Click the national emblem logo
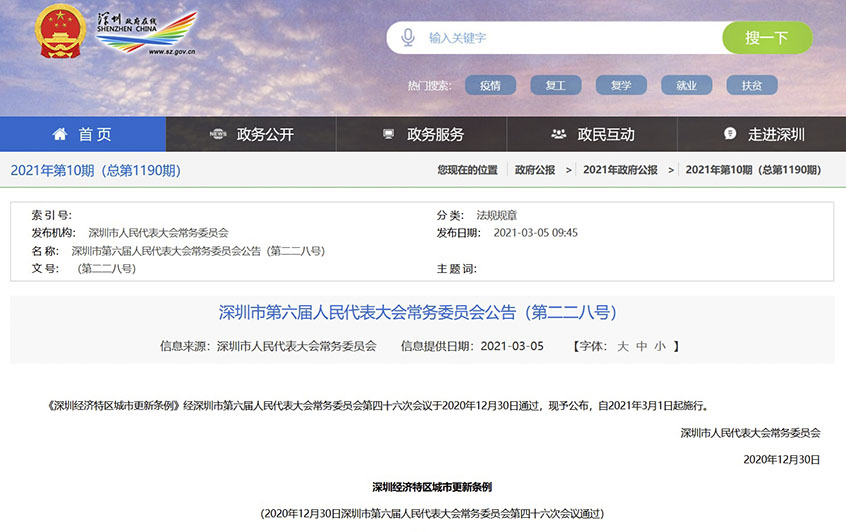This screenshot has height=532, width=846. (x=60, y=33)
